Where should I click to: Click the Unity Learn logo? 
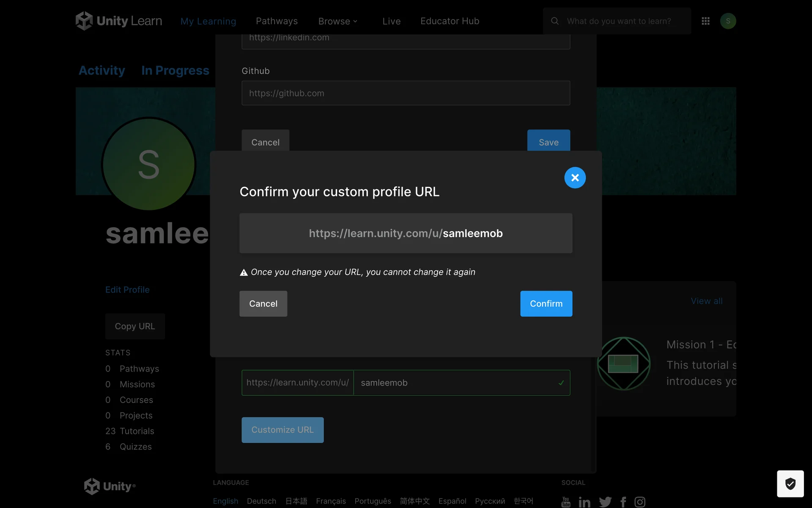pos(119,21)
